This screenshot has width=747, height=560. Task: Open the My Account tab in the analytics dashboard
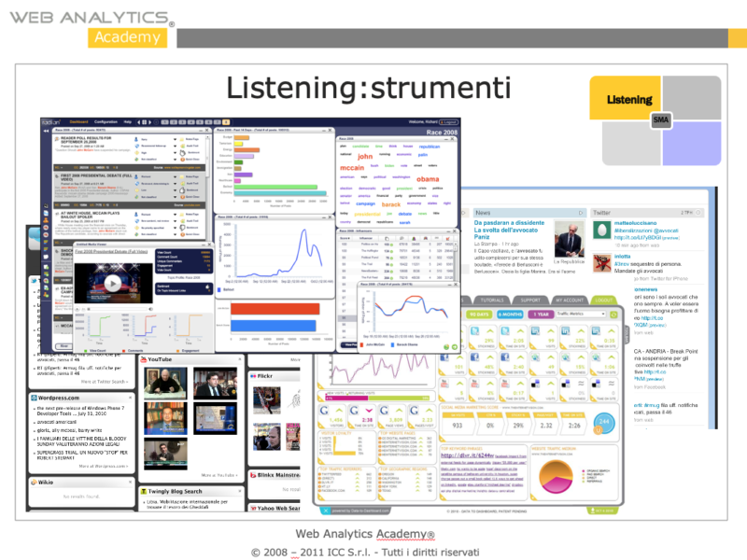click(x=570, y=300)
